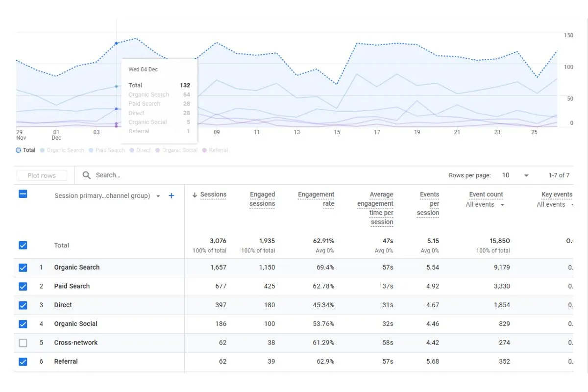The width and height of the screenshot is (588, 392).
Task: Open Event count All events dropdown
Action: click(x=485, y=205)
